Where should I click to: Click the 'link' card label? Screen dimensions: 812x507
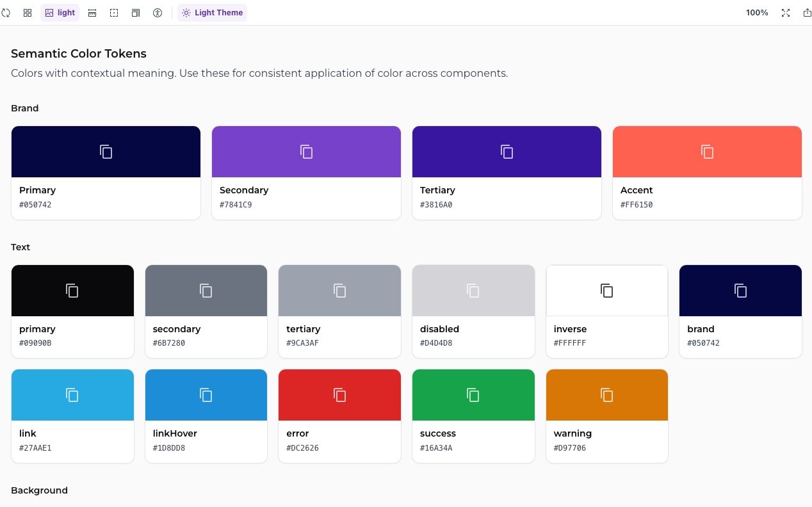pos(28,433)
